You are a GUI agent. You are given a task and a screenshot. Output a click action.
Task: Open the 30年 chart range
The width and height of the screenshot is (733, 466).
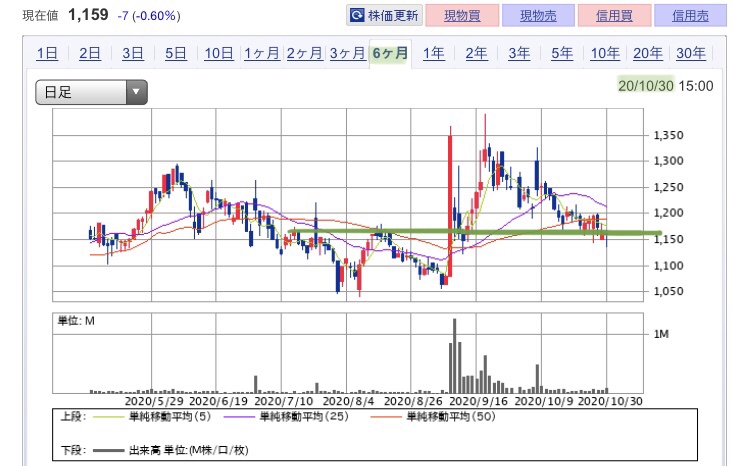pos(691,53)
